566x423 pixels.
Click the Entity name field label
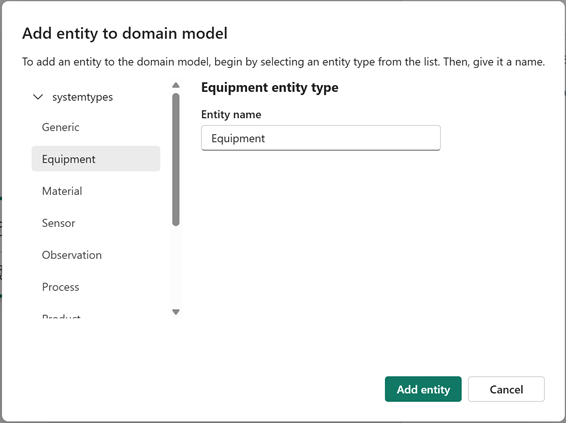(231, 114)
